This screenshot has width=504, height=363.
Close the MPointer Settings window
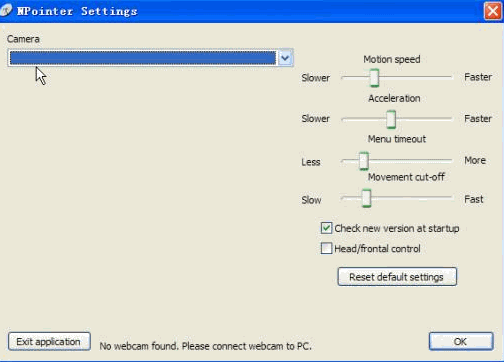(493, 11)
